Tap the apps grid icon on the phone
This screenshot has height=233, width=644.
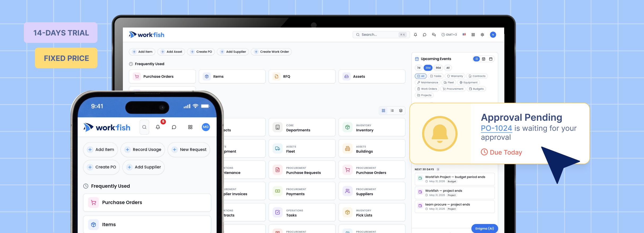tap(190, 127)
